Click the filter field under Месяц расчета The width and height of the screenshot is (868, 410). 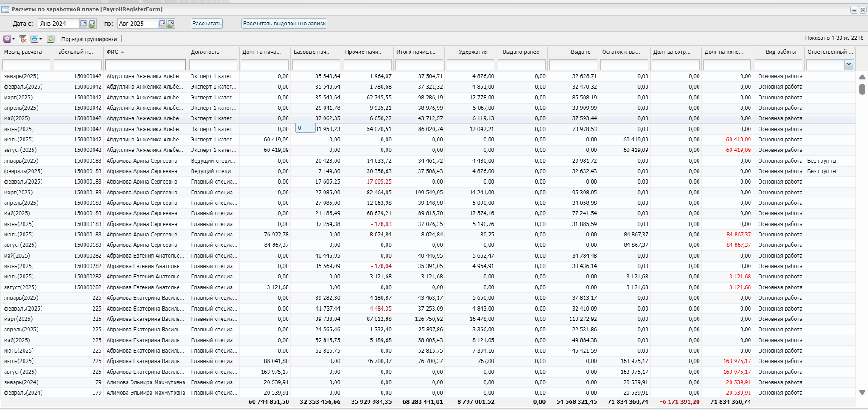26,65
